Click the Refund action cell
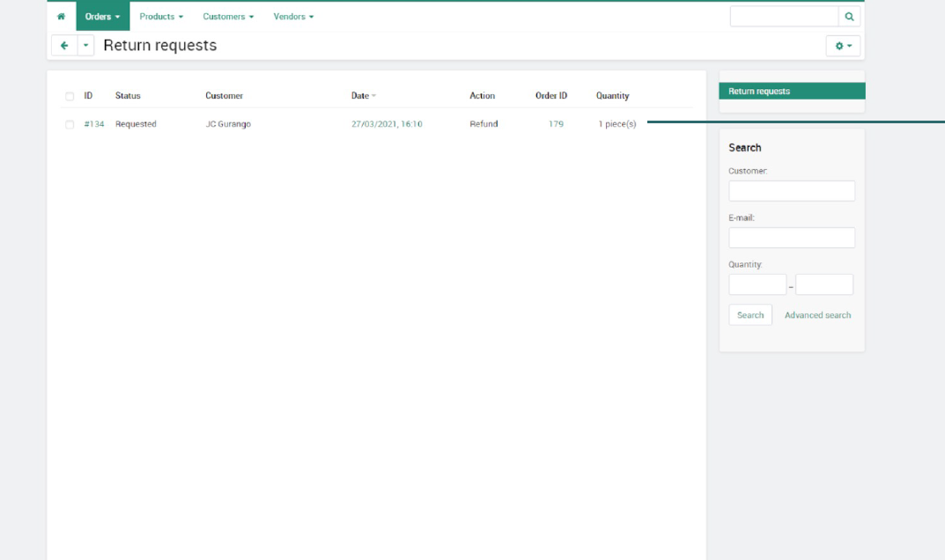 pyautogui.click(x=484, y=123)
